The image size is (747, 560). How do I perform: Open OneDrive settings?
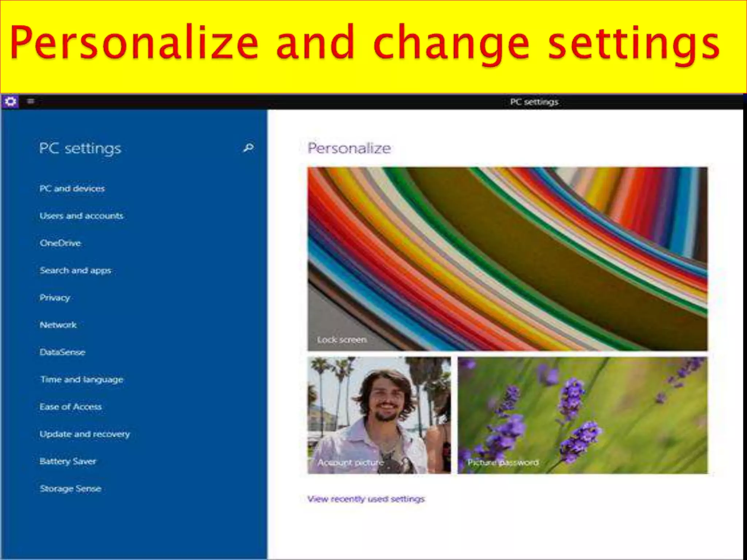pos(61,243)
